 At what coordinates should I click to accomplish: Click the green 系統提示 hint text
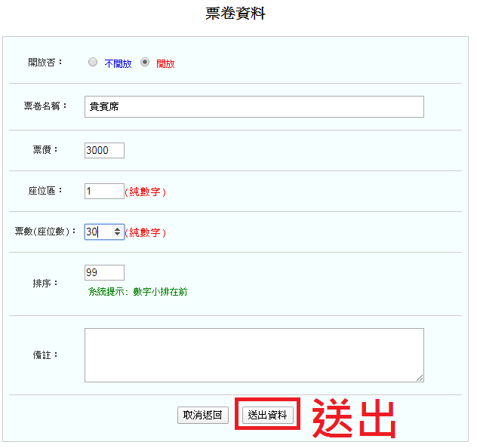pos(137,292)
